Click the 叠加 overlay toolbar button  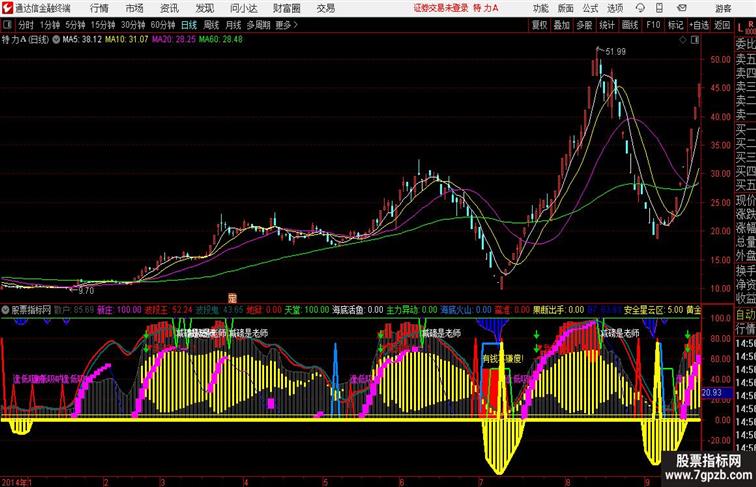[562, 25]
